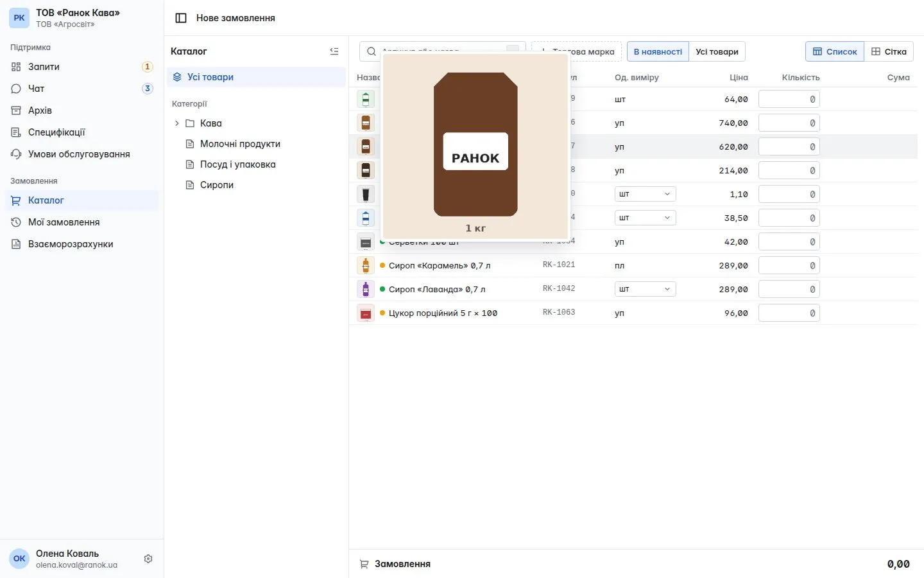Image resolution: width=924 pixels, height=578 pixels.
Task: Open Умови обслуговування via its headset icon
Action: [16, 154]
